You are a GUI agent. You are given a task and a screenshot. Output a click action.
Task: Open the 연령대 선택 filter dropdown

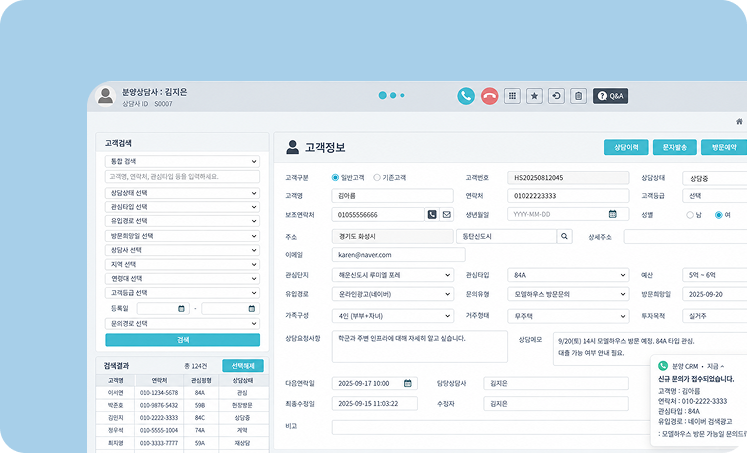tap(182, 279)
